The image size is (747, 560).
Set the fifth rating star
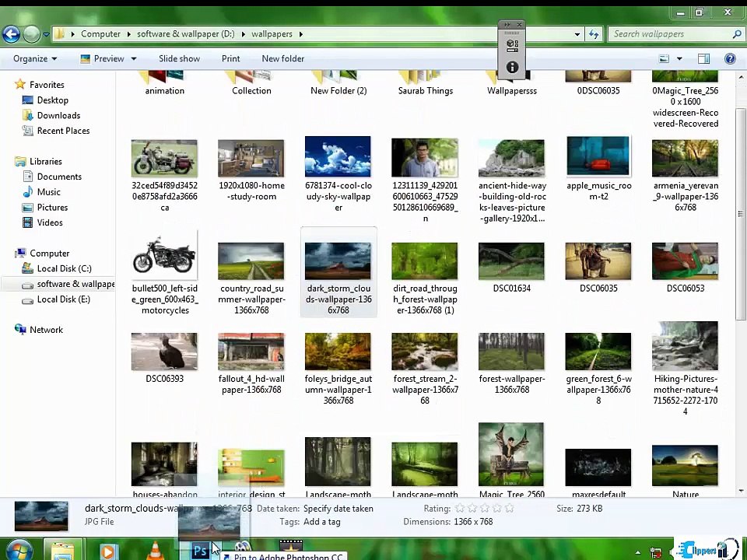510,509
